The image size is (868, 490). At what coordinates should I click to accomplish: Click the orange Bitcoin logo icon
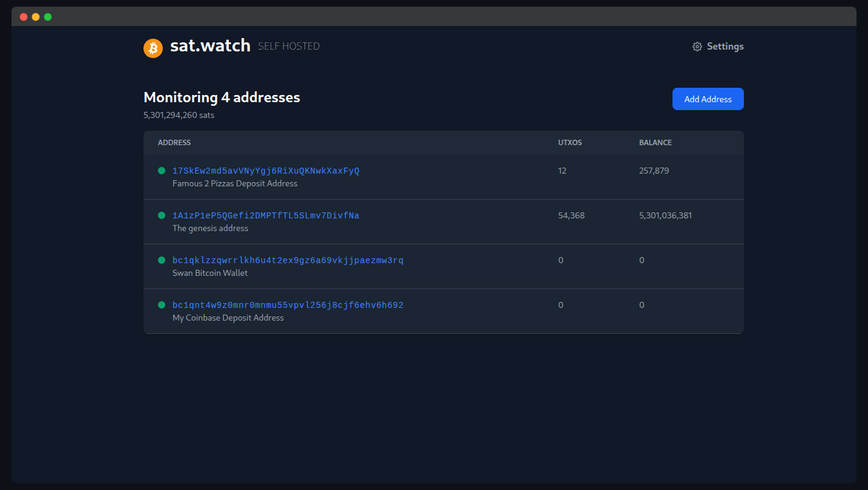click(153, 48)
